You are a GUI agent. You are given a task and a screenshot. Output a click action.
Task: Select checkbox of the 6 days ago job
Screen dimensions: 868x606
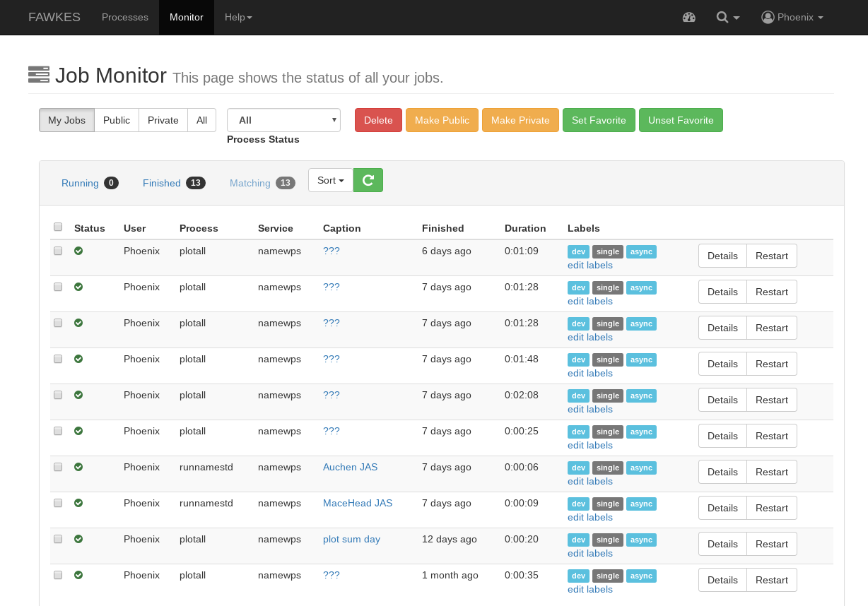pyautogui.click(x=58, y=251)
